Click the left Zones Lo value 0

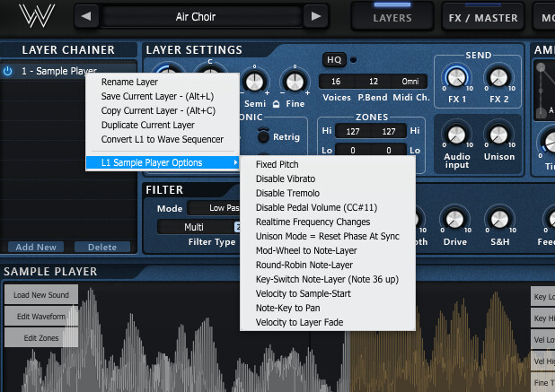353,150
